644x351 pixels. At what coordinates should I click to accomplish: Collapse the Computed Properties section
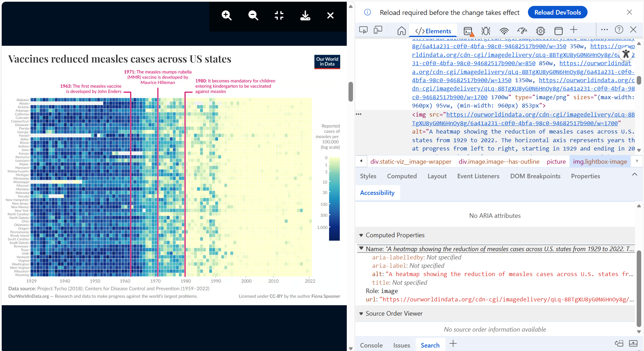click(x=361, y=235)
